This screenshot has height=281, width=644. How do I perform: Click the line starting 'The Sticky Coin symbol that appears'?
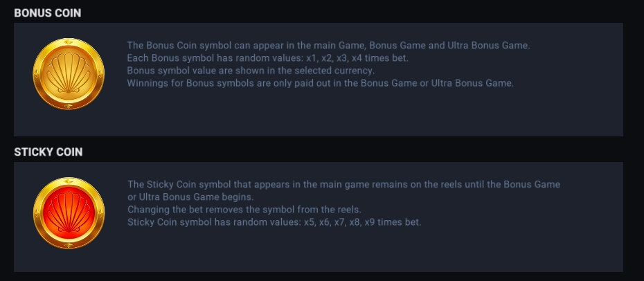tap(343, 185)
